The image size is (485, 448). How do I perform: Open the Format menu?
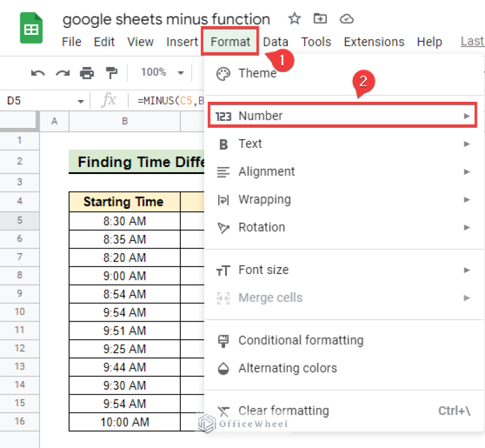tap(230, 42)
